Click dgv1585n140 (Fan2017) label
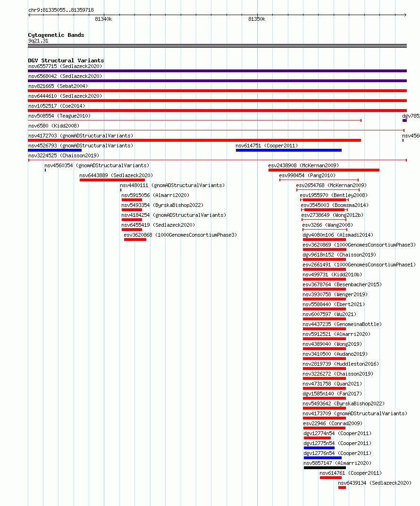 [332, 394]
